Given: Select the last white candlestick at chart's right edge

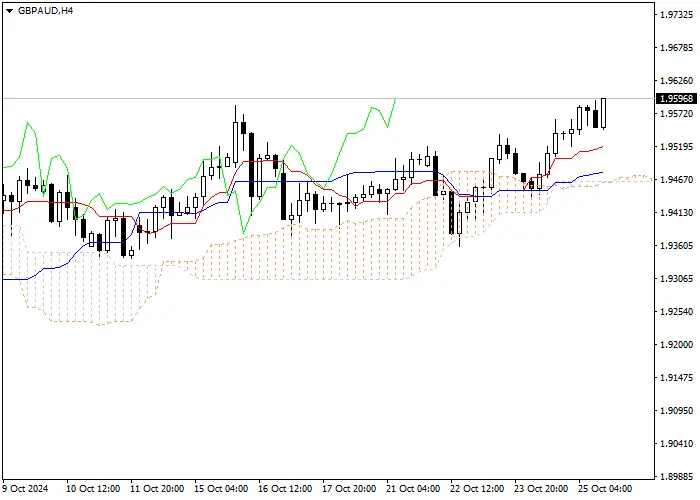Looking at the screenshot, I should [x=604, y=113].
